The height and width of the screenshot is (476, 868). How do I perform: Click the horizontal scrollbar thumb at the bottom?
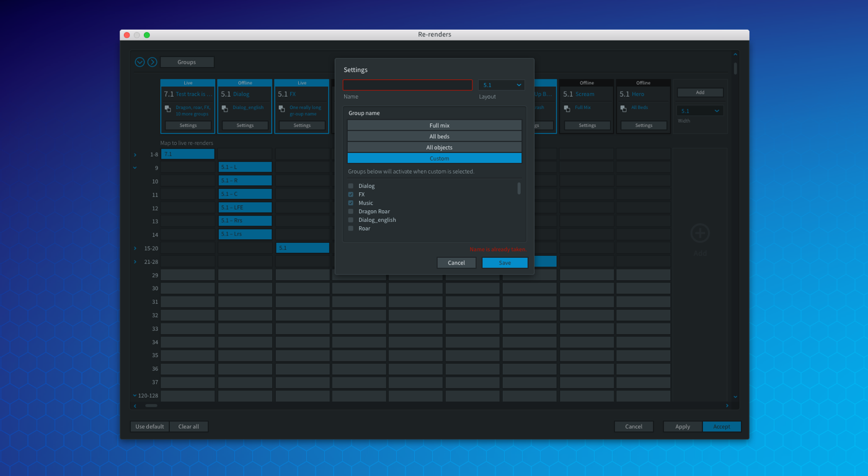click(x=151, y=406)
